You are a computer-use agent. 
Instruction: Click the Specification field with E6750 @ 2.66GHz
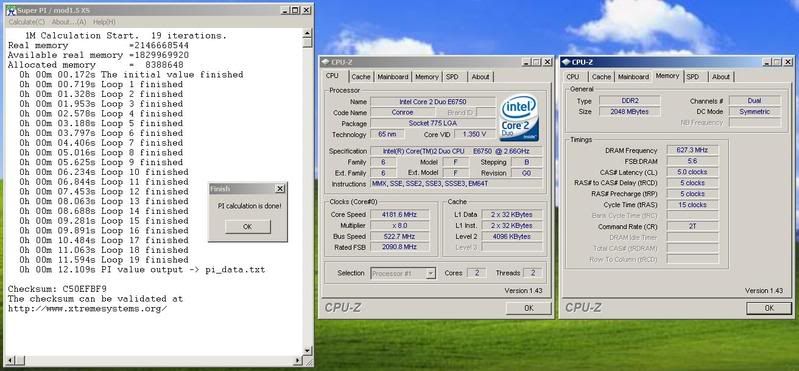pyautogui.click(x=456, y=151)
